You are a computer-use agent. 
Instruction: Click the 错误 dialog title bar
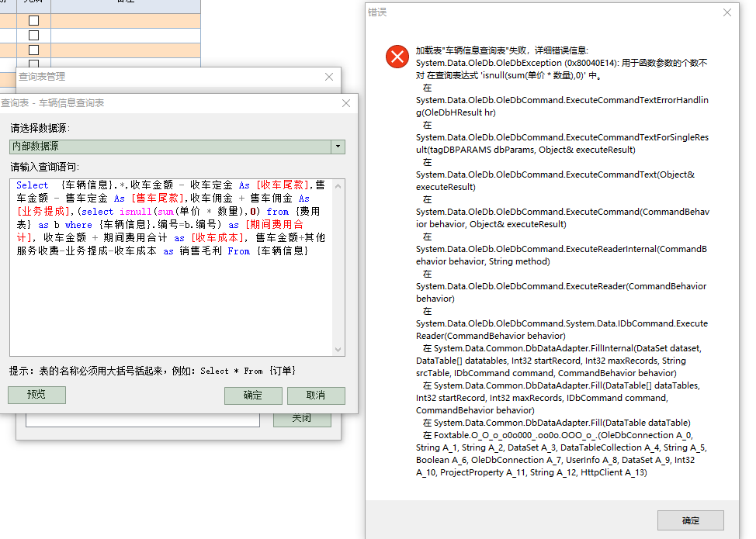(543, 12)
